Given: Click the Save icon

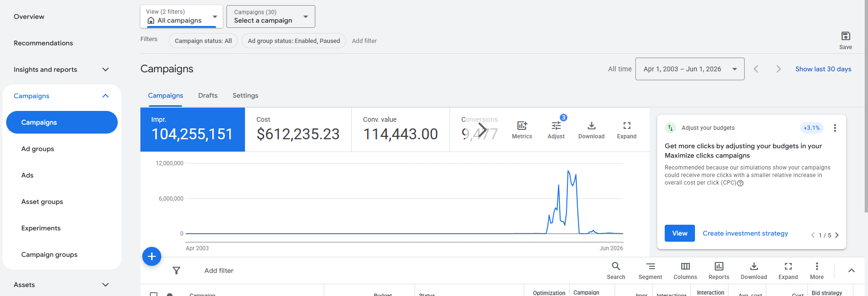Looking at the screenshot, I should 845,36.
